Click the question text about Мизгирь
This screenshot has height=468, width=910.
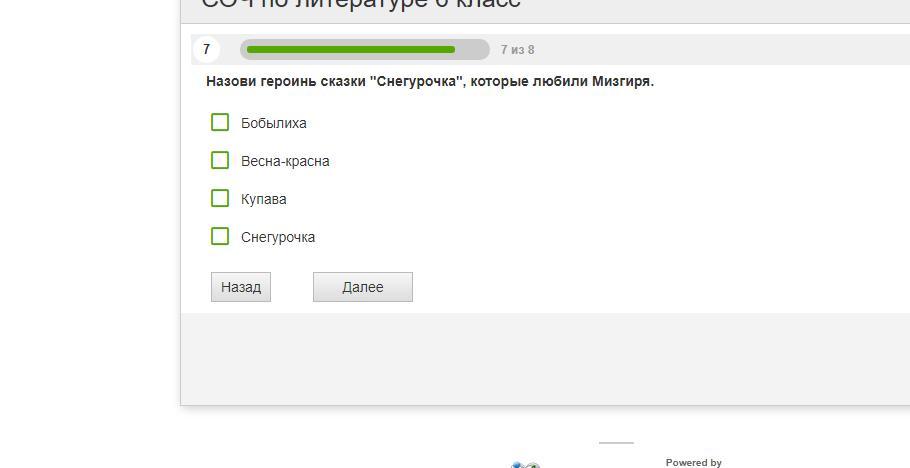430,81
